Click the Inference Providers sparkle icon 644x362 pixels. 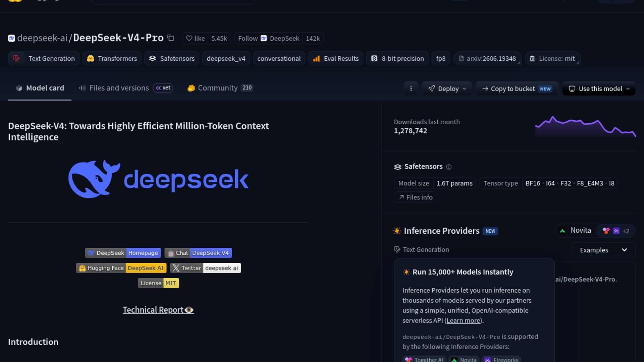[x=397, y=231]
